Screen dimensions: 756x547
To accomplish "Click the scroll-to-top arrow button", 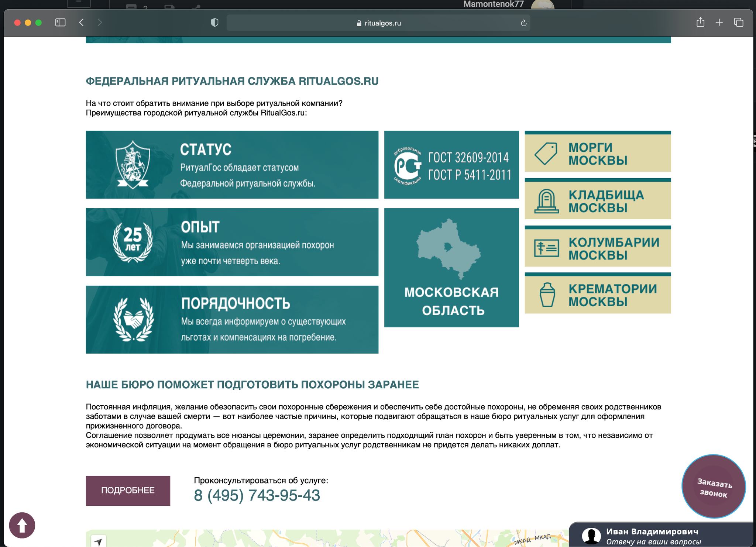I will (22, 525).
